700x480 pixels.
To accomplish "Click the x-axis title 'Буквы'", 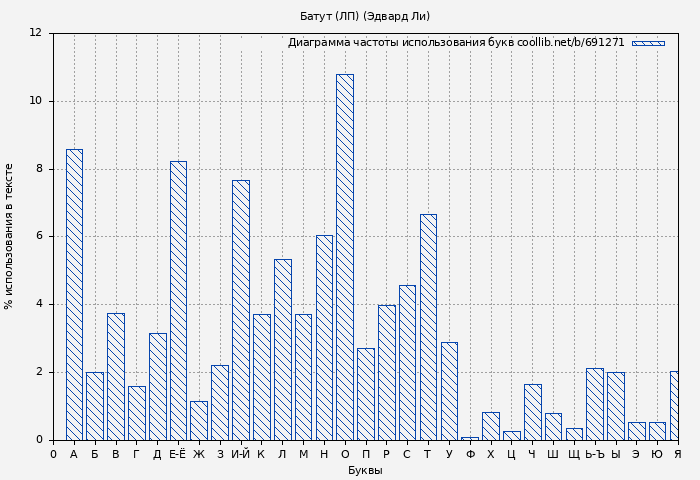I will [x=365, y=471].
